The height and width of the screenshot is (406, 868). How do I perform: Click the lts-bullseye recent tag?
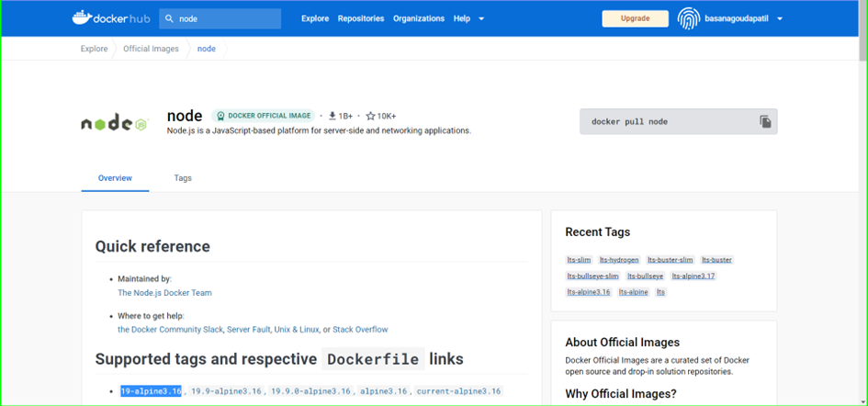click(x=645, y=276)
